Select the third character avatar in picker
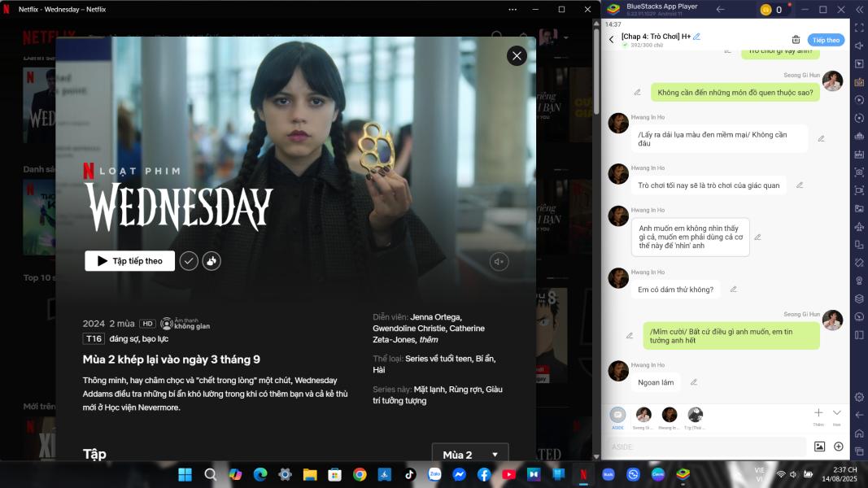The height and width of the screenshot is (488, 868). coord(695,417)
